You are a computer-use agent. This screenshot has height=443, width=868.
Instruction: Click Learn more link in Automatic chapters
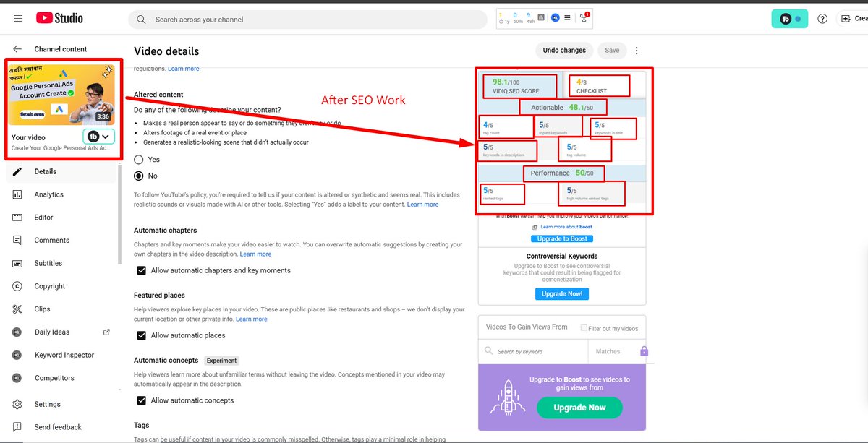pyautogui.click(x=255, y=254)
